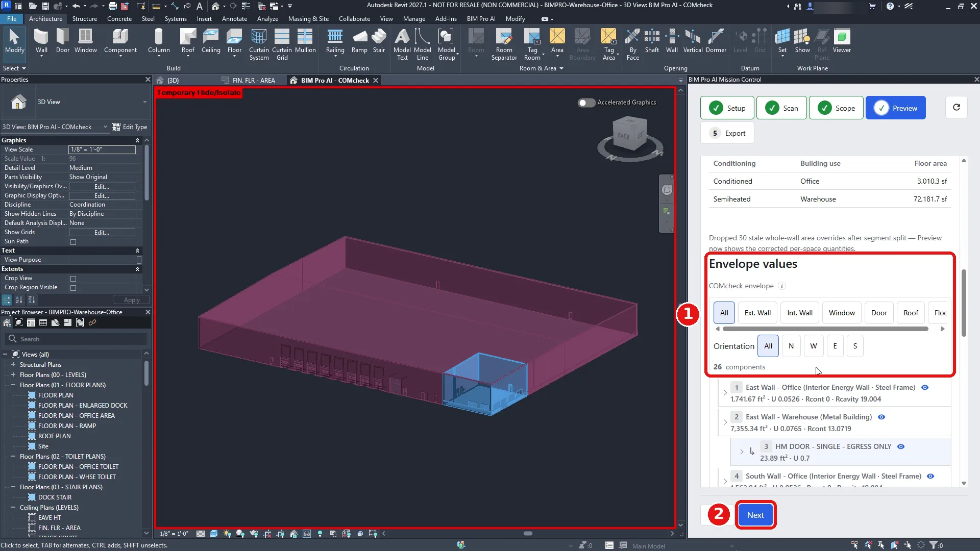Viewport: 980px width, 551px height.
Task: Toggle visibility of East Wall - Office
Action: 924,387
